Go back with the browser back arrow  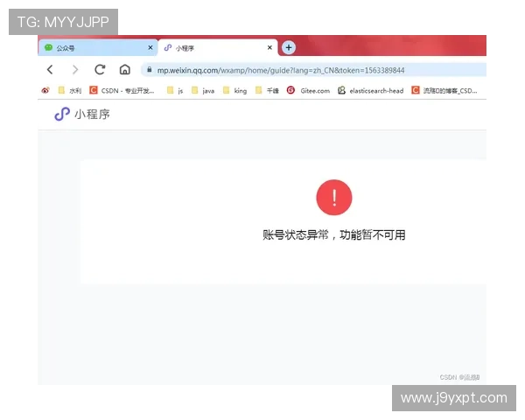coord(50,70)
